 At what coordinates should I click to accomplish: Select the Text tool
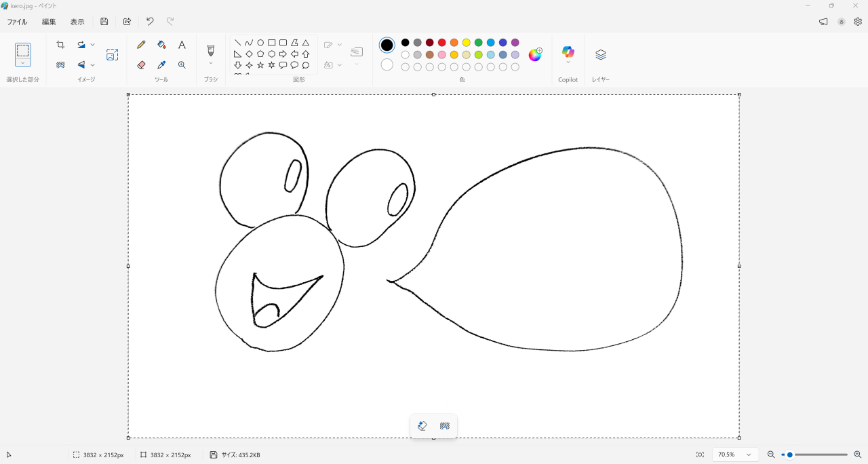[x=182, y=45]
